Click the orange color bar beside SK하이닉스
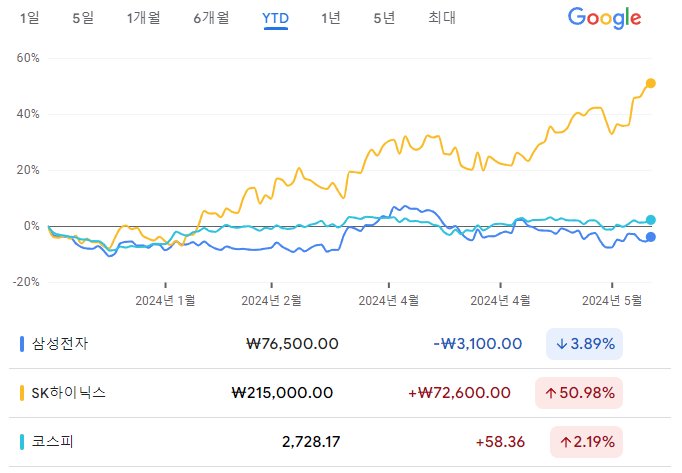Image resolution: width=682 pixels, height=473 pixels. pos(22,393)
